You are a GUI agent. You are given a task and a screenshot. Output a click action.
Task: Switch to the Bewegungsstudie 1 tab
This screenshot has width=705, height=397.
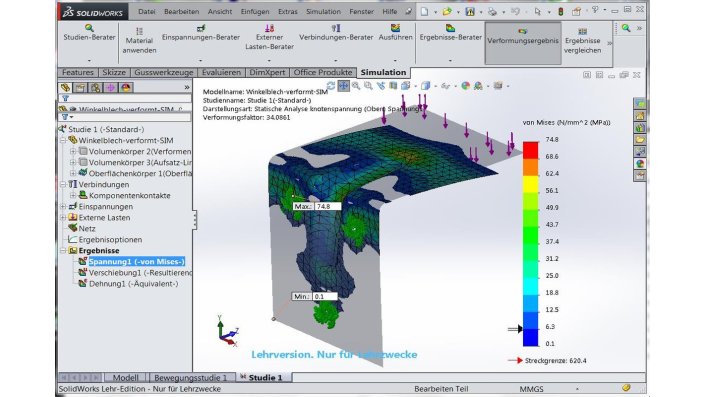point(191,378)
